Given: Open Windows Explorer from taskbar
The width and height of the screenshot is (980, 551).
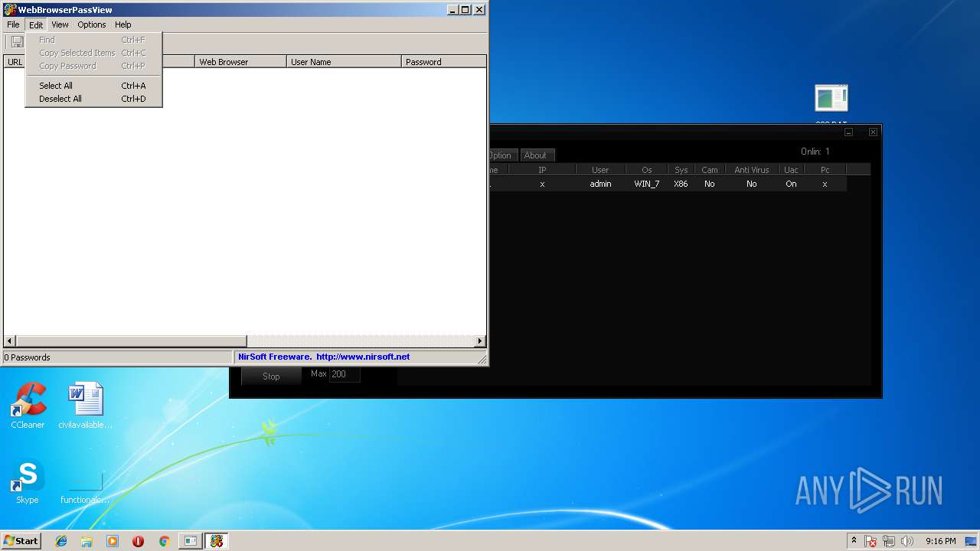Looking at the screenshot, I should click(87, 541).
